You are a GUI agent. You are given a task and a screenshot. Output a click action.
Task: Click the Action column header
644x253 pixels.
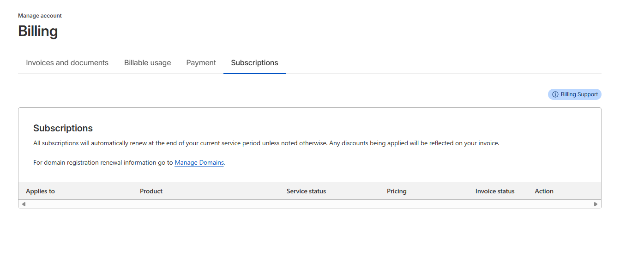tap(544, 191)
